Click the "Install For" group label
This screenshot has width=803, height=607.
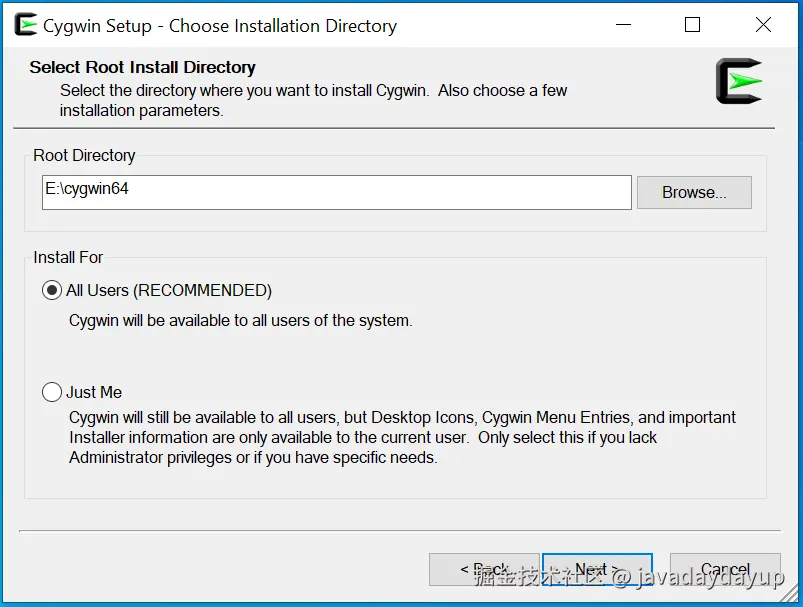click(67, 257)
